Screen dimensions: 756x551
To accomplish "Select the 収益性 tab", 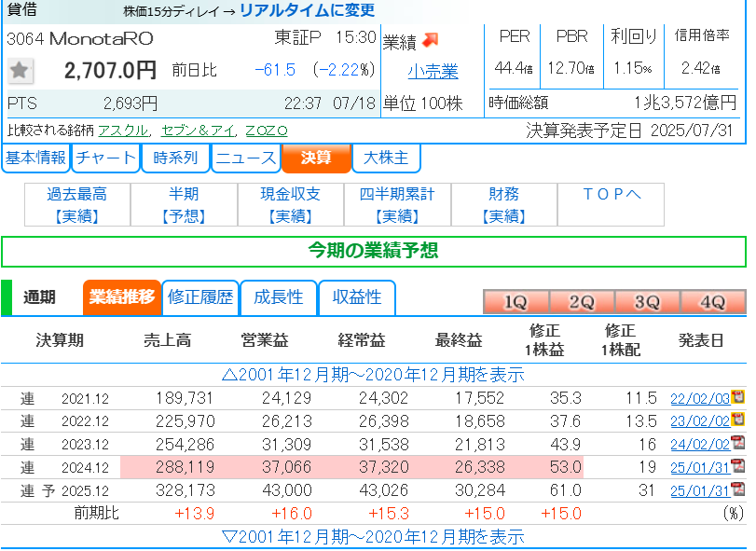I will [357, 297].
